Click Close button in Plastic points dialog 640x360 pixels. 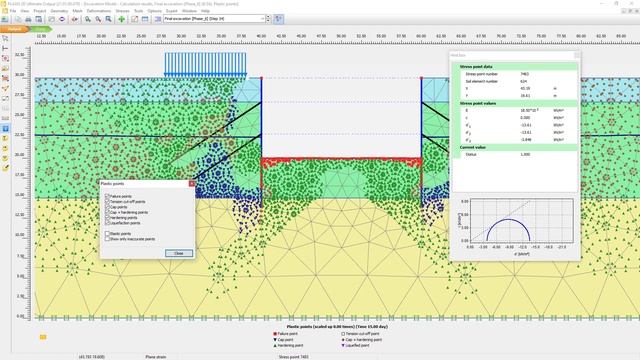179,253
